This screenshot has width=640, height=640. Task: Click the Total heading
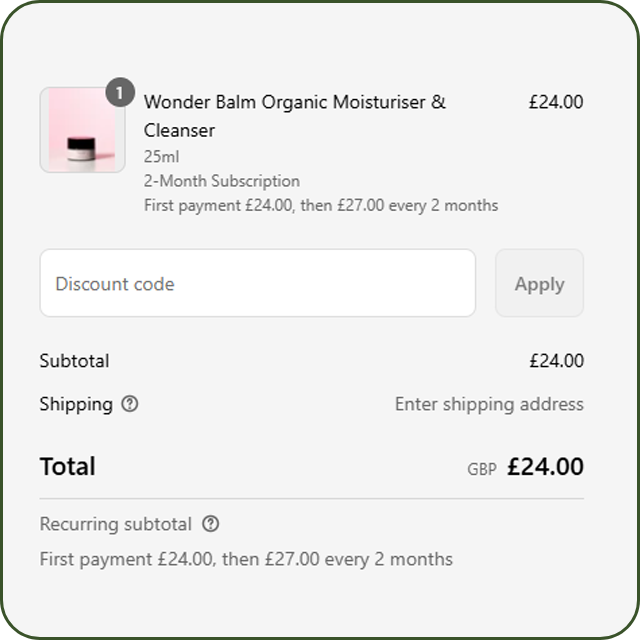coord(68,467)
